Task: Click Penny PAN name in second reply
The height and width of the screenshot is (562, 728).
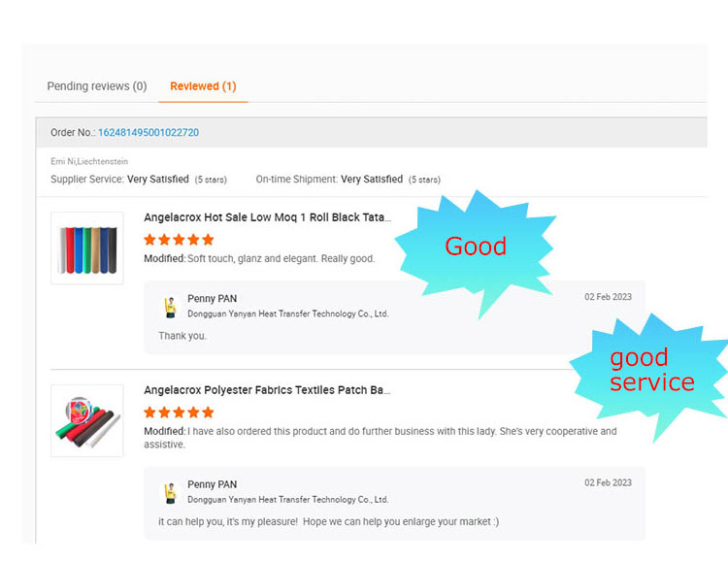Action: (212, 484)
